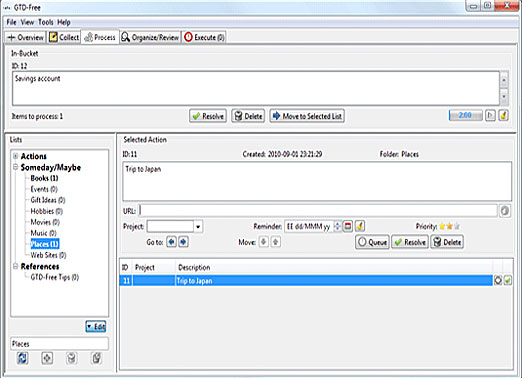Image resolution: width=522 pixels, height=378 pixels.
Task: Collapse the References tree node
Action: [x=15, y=266]
